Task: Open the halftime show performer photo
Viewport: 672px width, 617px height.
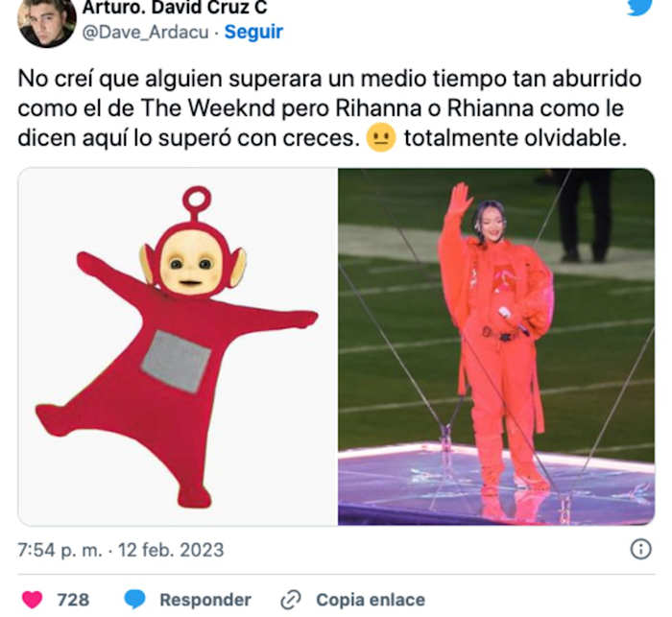Action: click(496, 346)
